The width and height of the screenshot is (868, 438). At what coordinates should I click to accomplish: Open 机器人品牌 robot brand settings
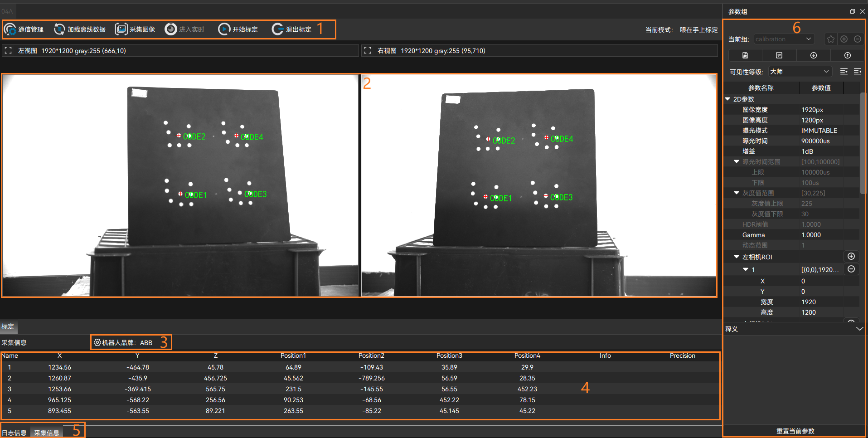[123, 342]
